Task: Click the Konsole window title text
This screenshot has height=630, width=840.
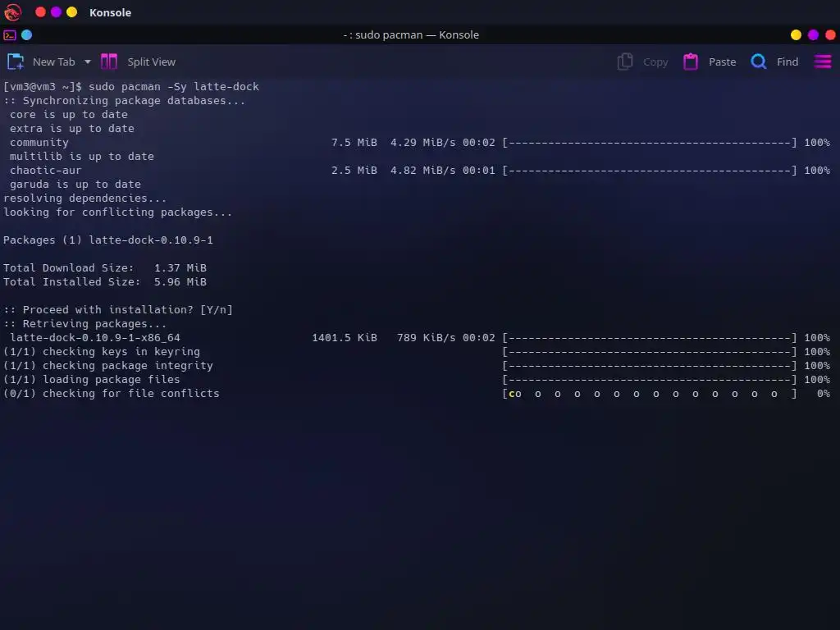Action: 411,34
